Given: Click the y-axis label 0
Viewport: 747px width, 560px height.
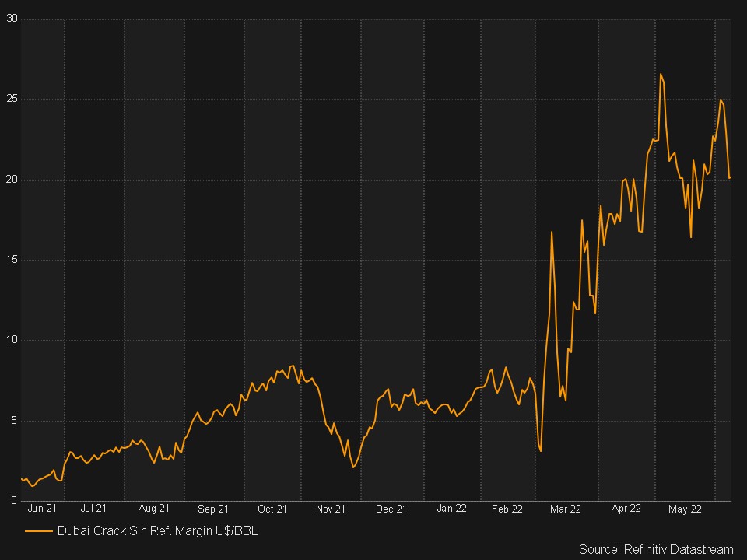Looking at the screenshot, I should tap(14, 501).
